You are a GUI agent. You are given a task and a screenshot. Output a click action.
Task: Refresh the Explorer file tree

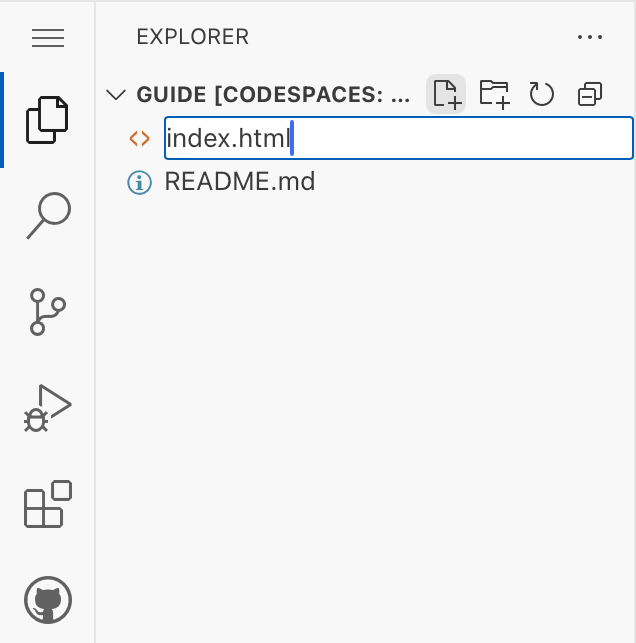tap(541, 94)
